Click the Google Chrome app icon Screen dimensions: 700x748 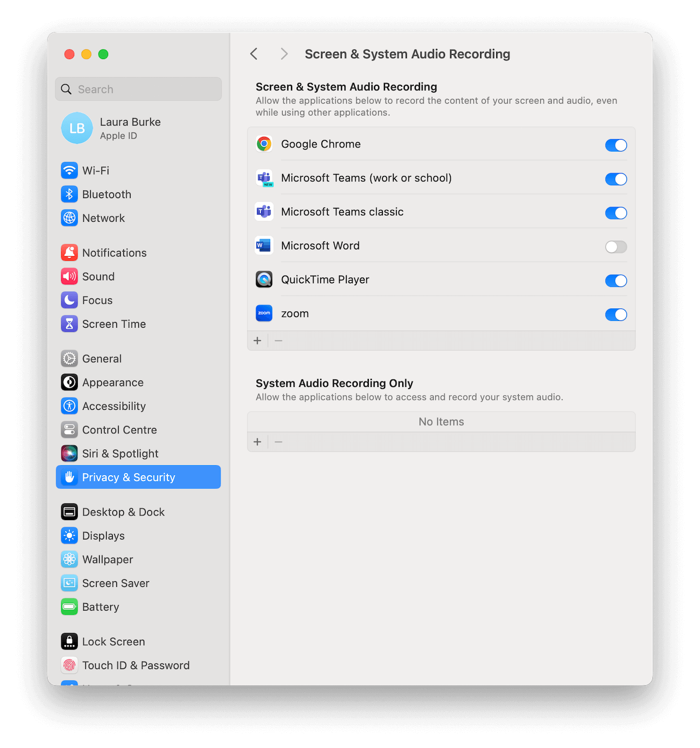(x=264, y=144)
